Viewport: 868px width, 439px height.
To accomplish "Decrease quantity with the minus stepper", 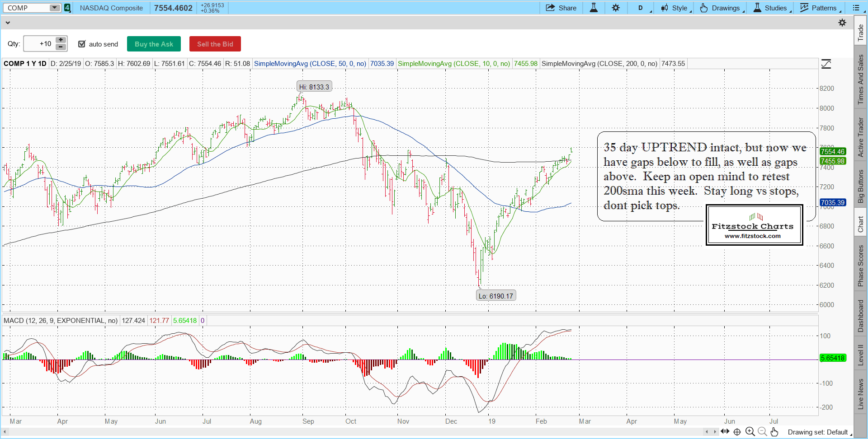I will click(61, 47).
